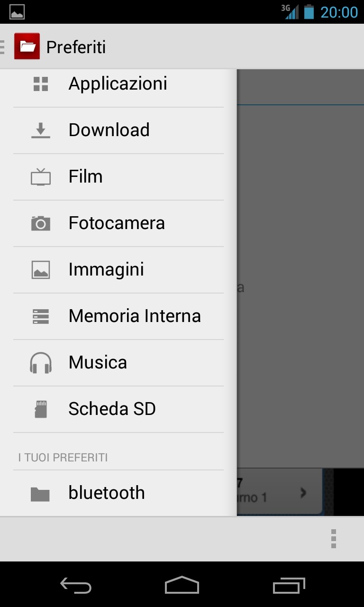
Task: Open the three-dot overflow menu
Action: point(334,539)
